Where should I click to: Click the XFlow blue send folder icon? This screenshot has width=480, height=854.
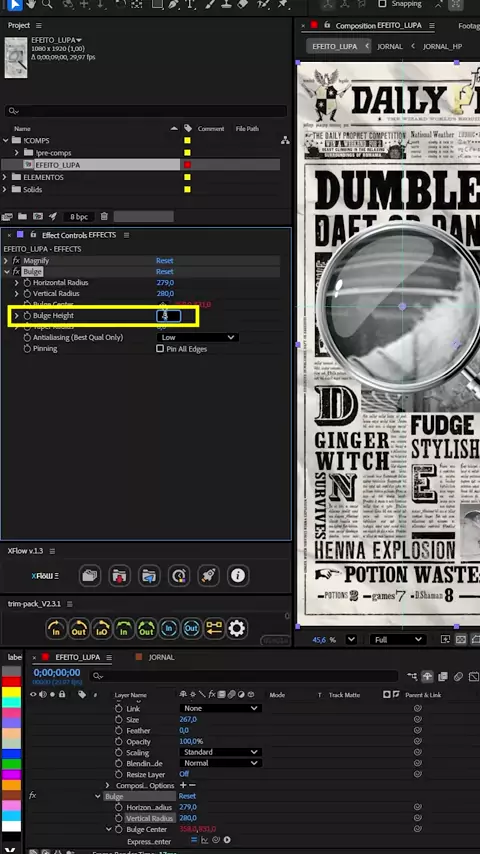149,575
